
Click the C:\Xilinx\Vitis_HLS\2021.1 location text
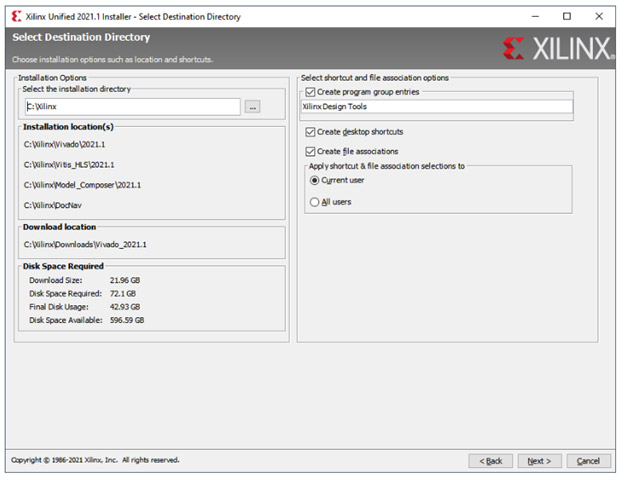coord(69,165)
